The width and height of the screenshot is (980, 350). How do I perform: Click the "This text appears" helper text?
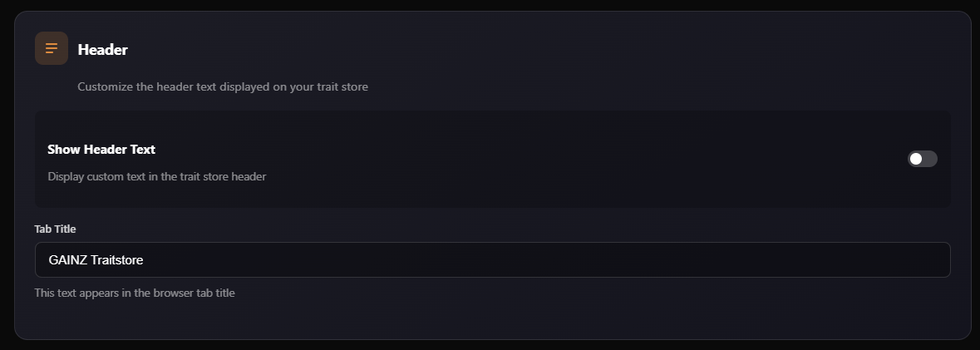coord(135,293)
